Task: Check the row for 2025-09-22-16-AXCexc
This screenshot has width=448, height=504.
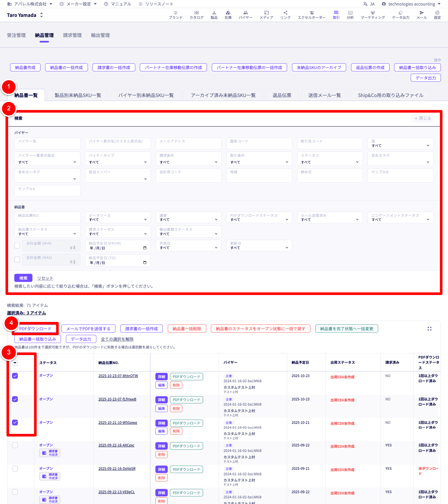Action: pyautogui.click(x=15, y=445)
